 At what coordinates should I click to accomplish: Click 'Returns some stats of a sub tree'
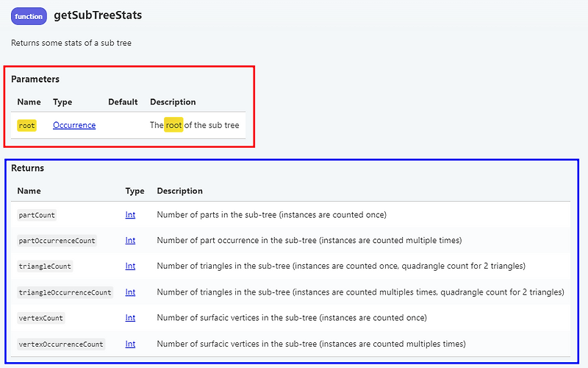click(71, 43)
